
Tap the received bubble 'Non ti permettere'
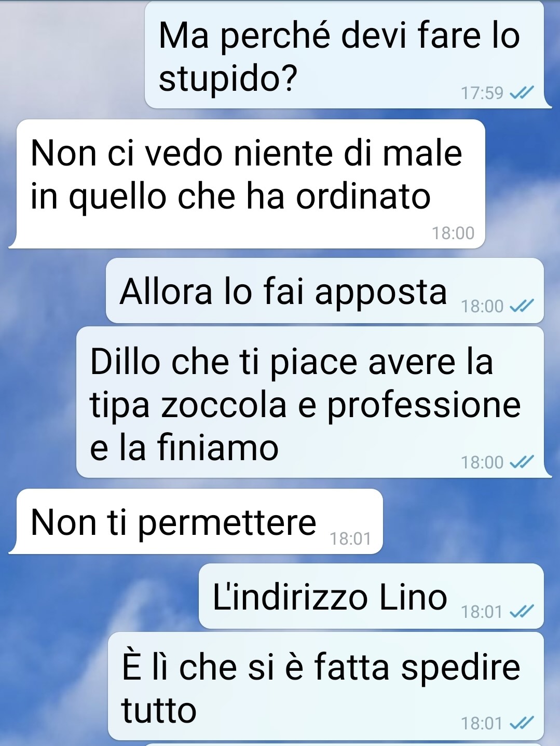[x=200, y=521]
